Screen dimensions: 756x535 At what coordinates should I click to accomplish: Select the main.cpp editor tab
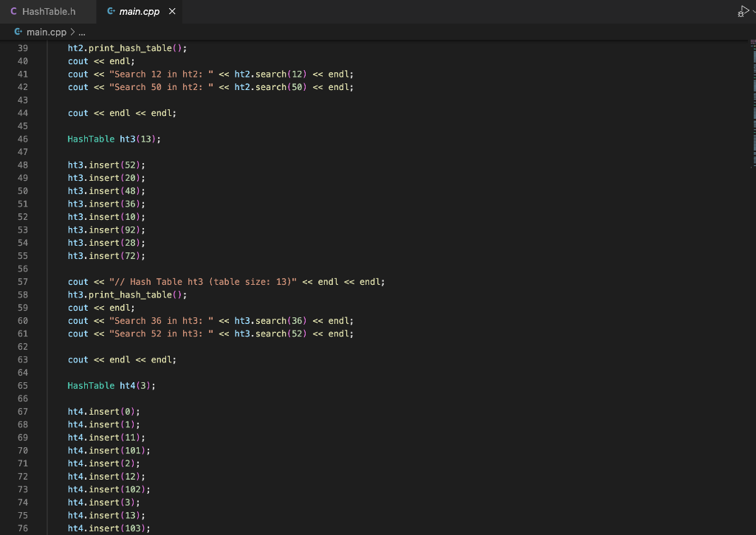pos(139,11)
